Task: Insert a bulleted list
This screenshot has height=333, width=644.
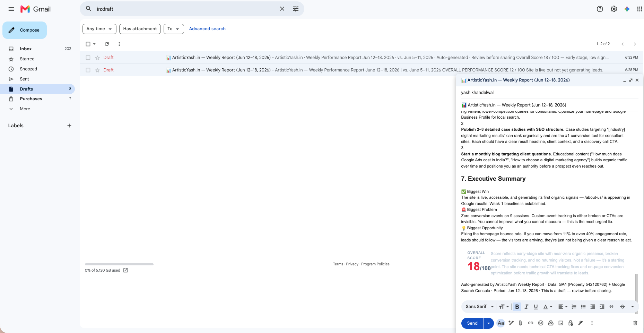Action: coord(583,307)
